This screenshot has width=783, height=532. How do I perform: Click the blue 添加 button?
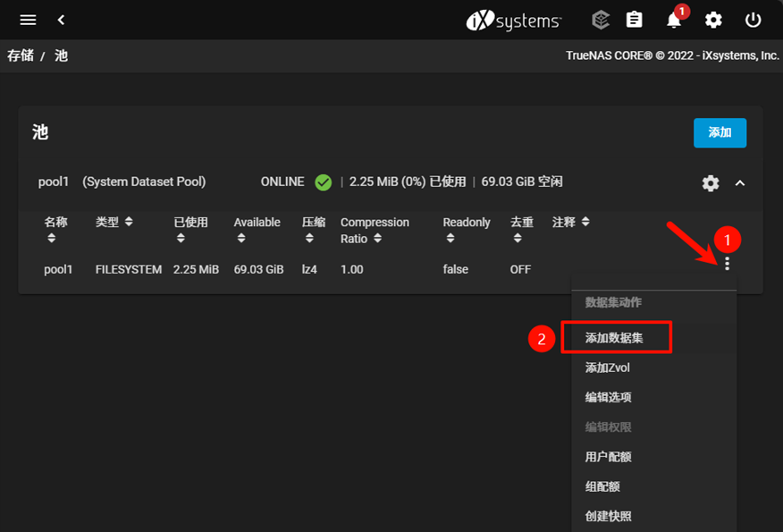point(720,132)
